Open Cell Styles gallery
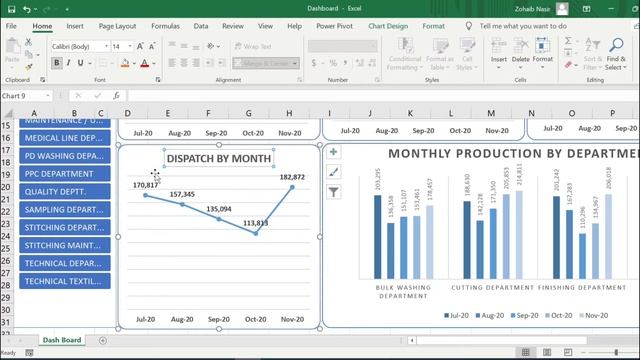This screenshot has width=640, height=360. pyautogui.click(x=467, y=53)
